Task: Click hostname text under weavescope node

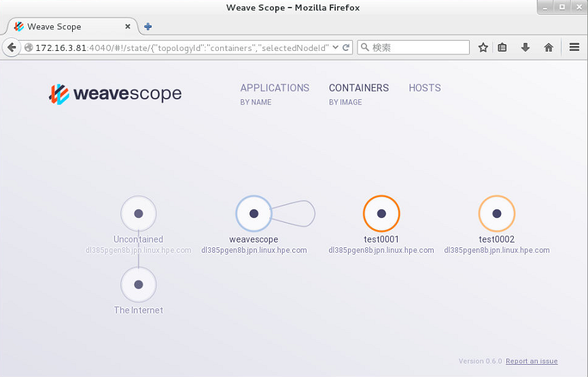Action: 254,250
